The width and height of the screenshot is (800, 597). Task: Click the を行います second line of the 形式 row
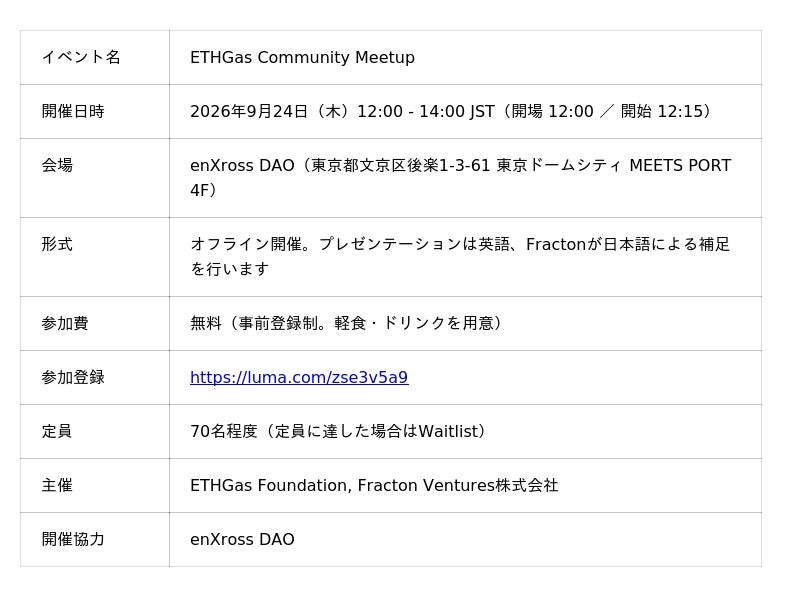(230, 269)
